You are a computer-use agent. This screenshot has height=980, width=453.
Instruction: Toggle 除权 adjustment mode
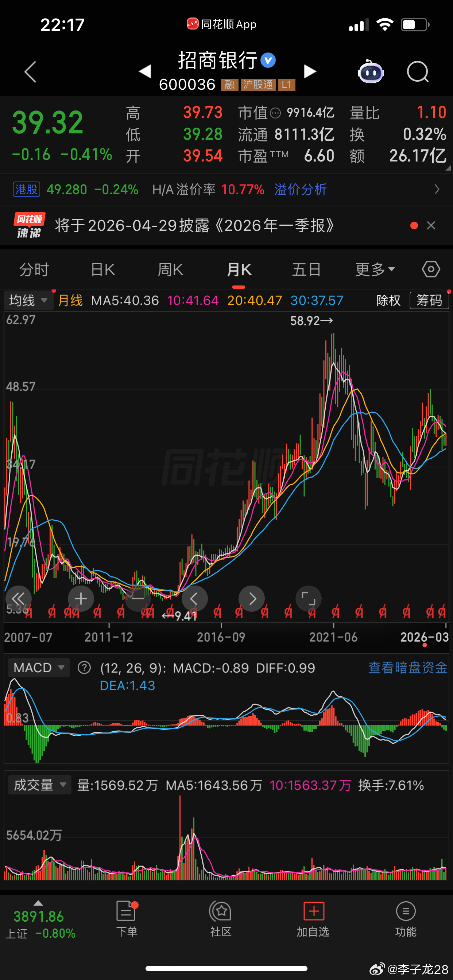pyautogui.click(x=389, y=300)
